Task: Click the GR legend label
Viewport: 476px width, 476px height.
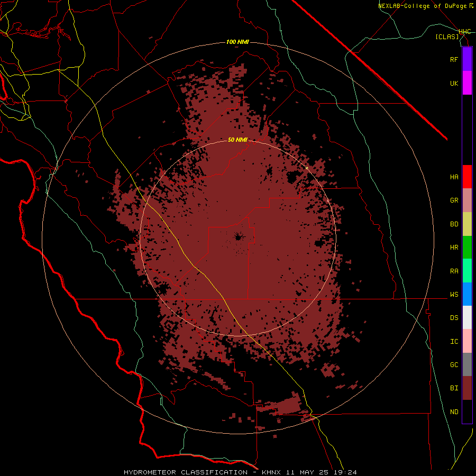Action: coord(454,200)
